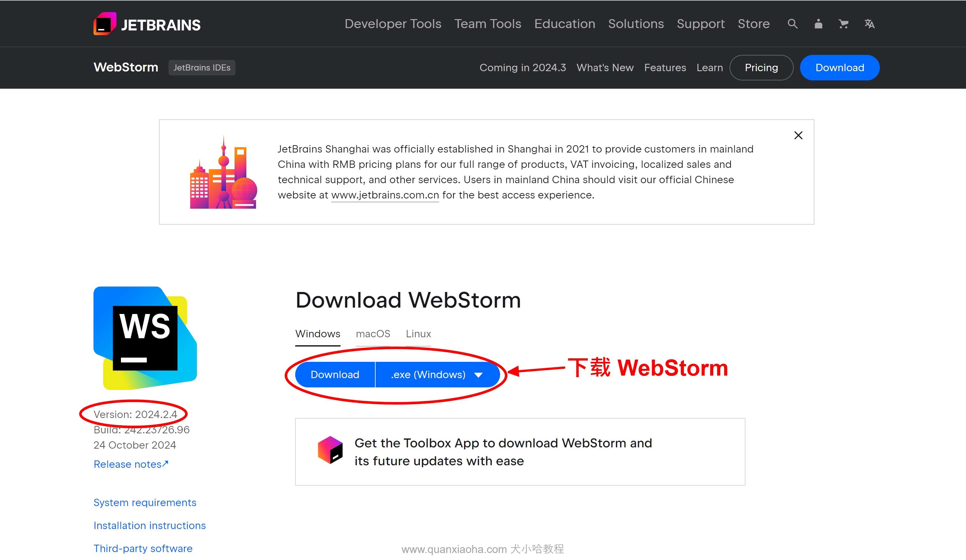Open the Pricing page

pyautogui.click(x=761, y=67)
